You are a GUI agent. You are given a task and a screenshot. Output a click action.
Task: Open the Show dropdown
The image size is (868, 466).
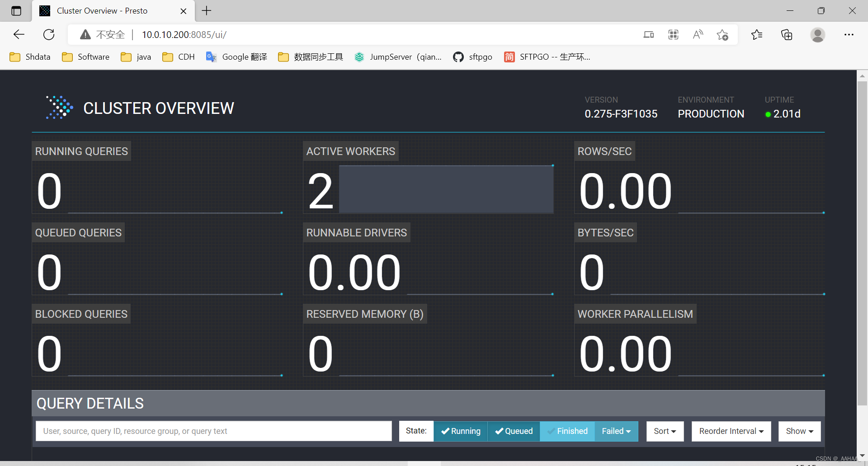tap(799, 431)
